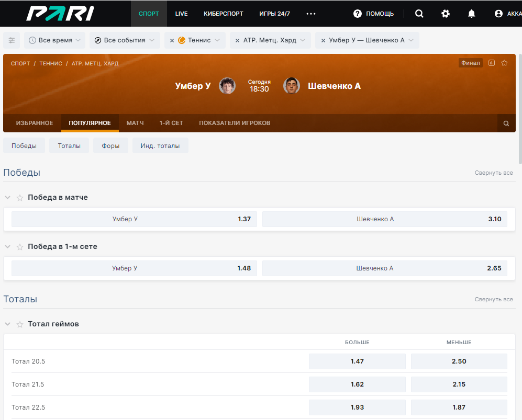Viewport: 522px width, 420px height.
Task: Jump to Тоталы markets chip
Action: [69, 145]
